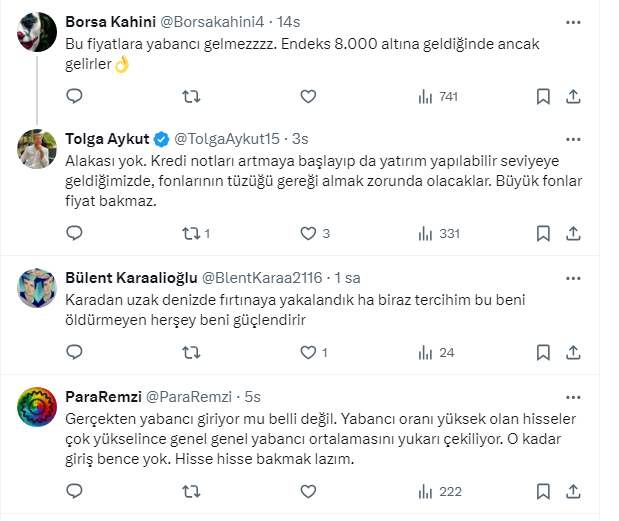The width and height of the screenshot is (619, 521).
Task: Open more options for ParaRemzi's tweet
Action: pyautogui.click(x=572, y=394)
